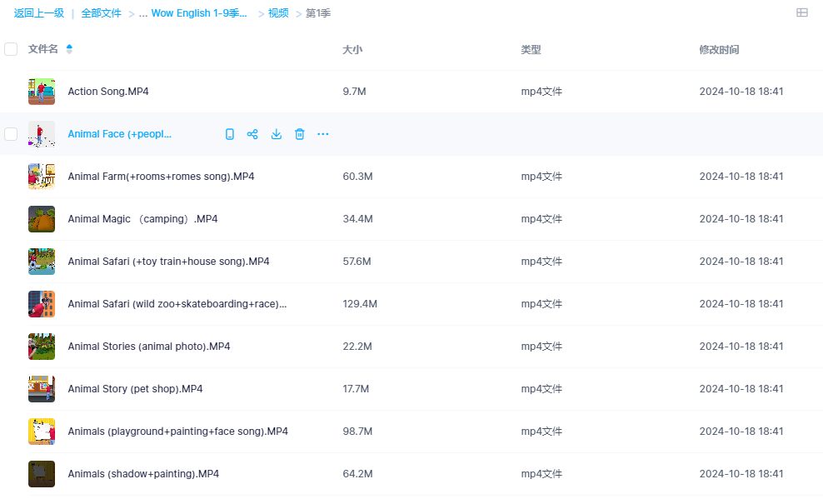Expand the collapsed breadcrumb ellipsis path
The height and width of the screenshot is (504, 823).
(x=142, y=13)
